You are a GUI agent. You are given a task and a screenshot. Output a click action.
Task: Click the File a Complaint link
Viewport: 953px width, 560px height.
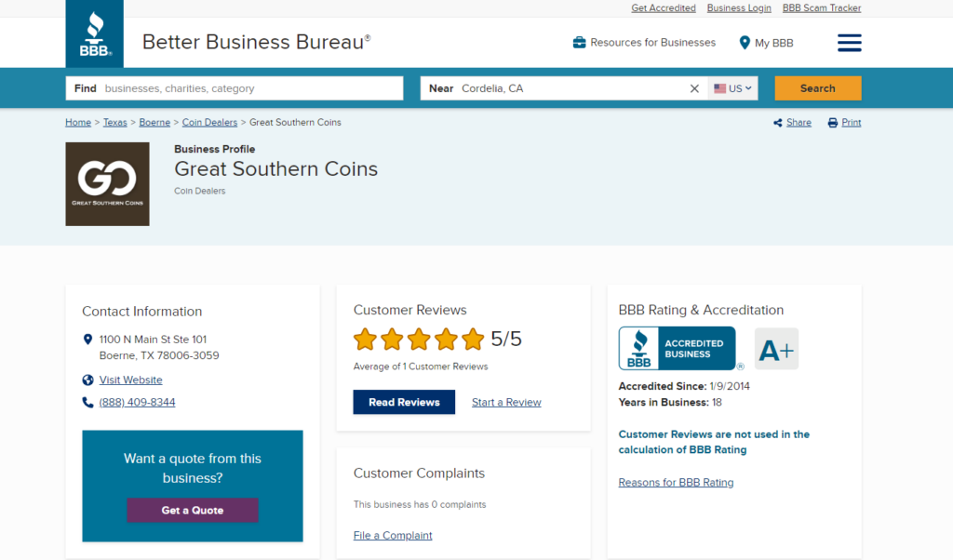[393, 535]
